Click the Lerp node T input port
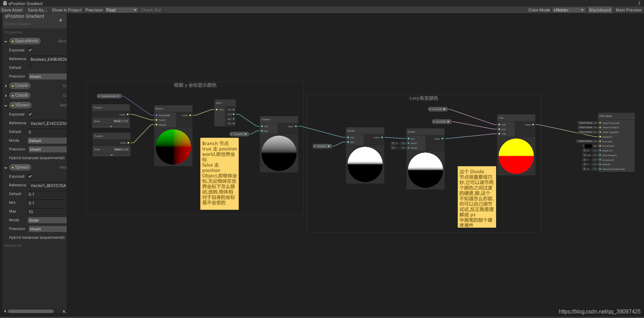 499,134
